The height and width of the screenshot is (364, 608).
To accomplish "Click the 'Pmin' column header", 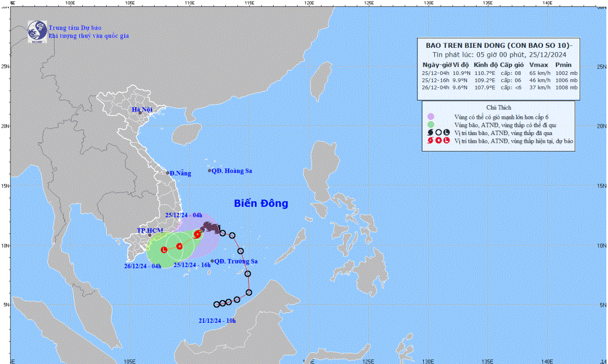I will coord(563,65).
